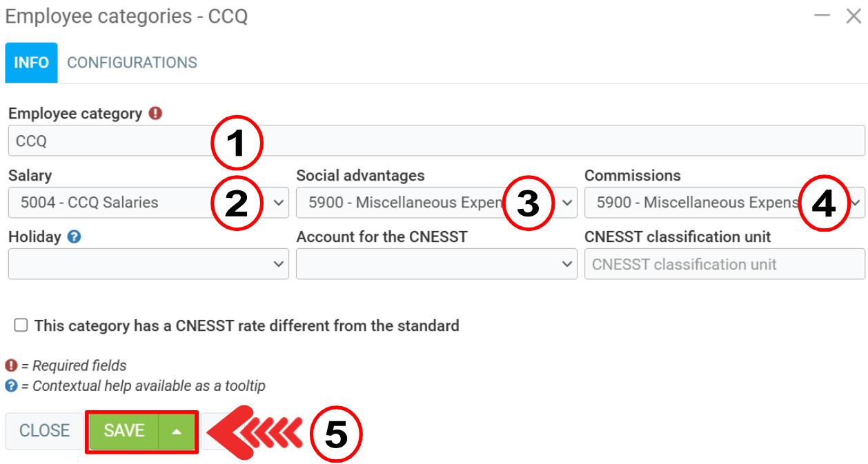Click the CNESST rate checkbox label text
868x464 pixels.
(x=246, y=325)
